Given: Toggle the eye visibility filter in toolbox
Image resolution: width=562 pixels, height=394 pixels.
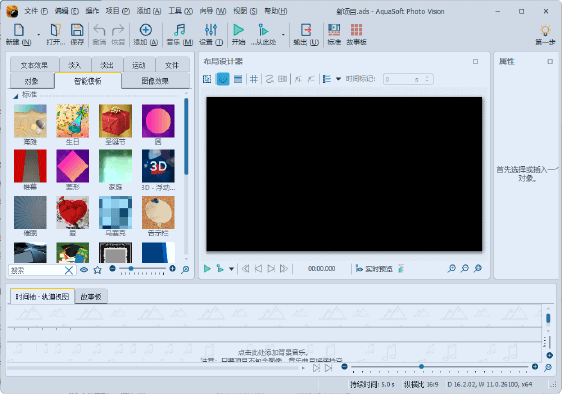Looking at the screenshot, I should (84, 270).
